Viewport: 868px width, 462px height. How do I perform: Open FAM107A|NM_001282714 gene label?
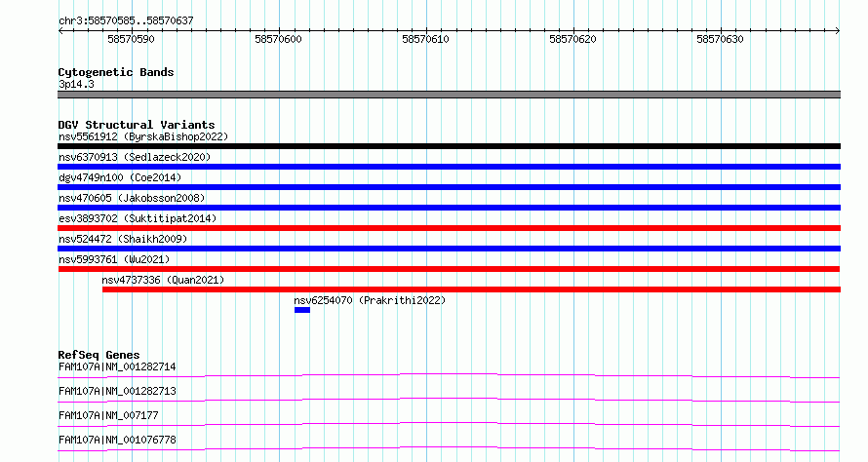pyautogui.click(x=117, y=366)
